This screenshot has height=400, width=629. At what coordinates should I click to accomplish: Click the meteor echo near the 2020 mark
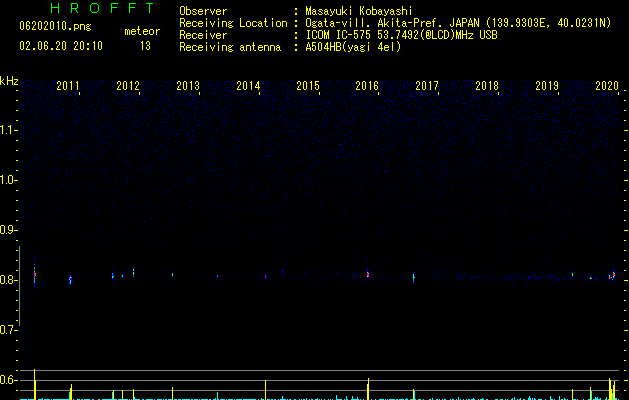pyautogui.click(x=613, y=275)
